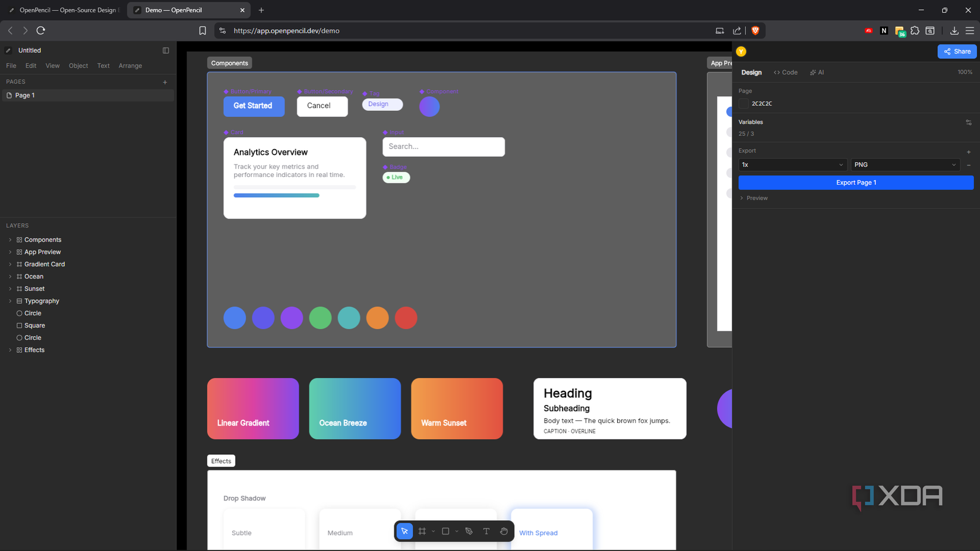Click the page color swatch 2C2C2C
Viewport: 980px width, 551px height.
click(744, 103)
